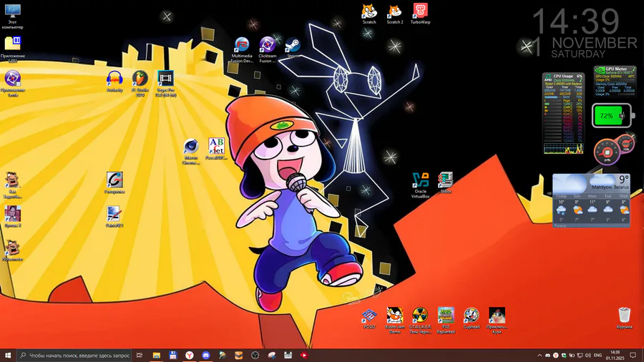644x362 pixels.
Task: Select the desktop icon above Paint.NET
Action: (x=114, y=182)
